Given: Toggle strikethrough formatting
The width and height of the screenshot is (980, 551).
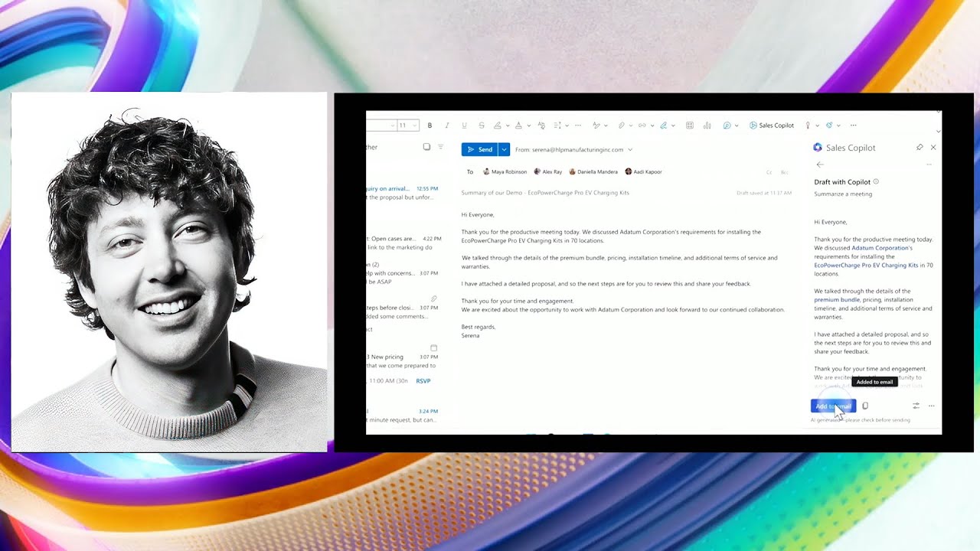Looking at the screenshot, I should tap(482, 126).
